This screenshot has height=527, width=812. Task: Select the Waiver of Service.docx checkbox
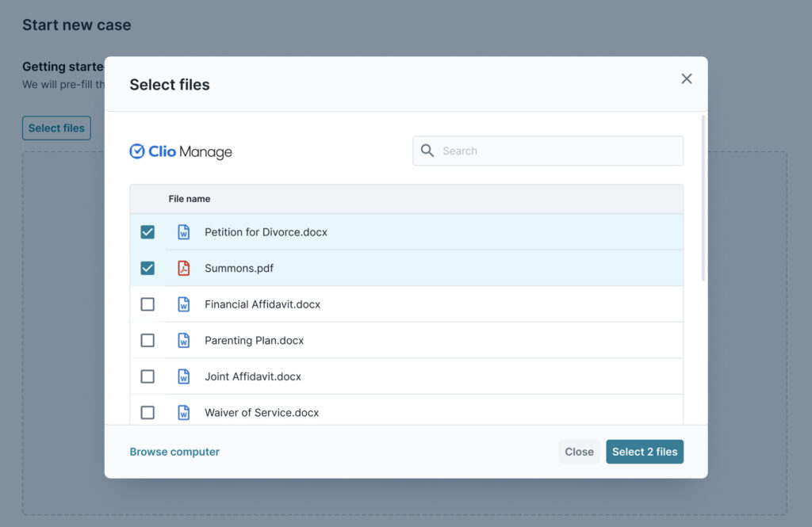(x=147, y=412)
